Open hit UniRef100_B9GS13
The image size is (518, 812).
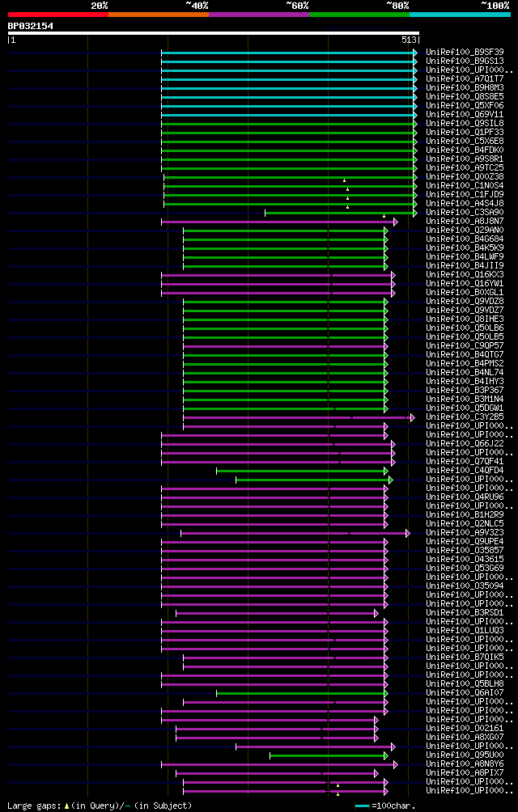465,61
